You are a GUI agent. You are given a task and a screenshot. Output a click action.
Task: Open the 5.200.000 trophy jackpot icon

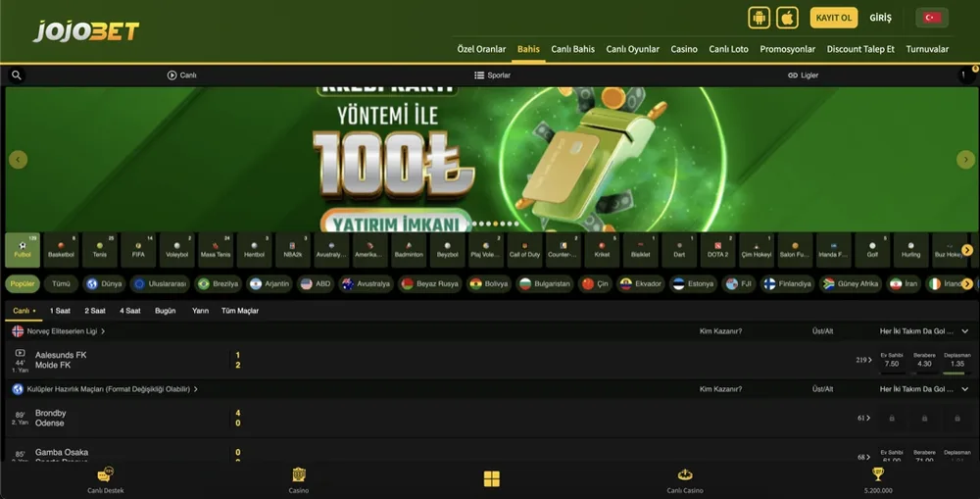click(878, 480)
